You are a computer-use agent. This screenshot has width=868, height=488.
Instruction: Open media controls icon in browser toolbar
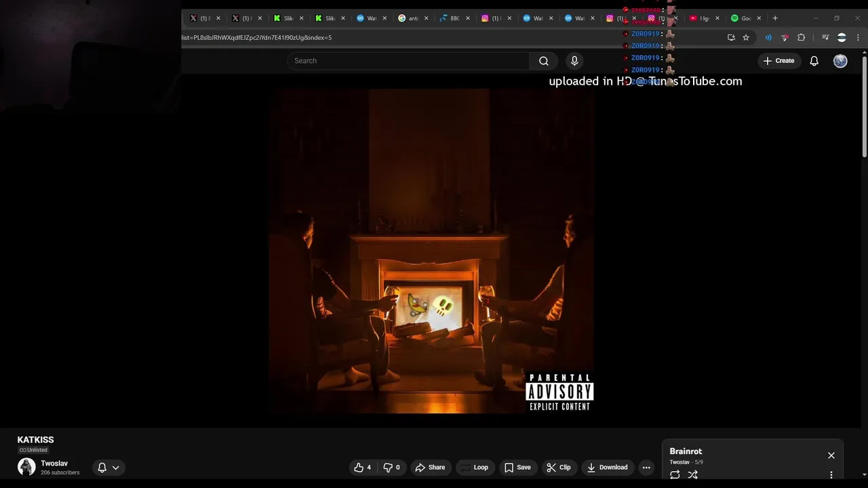pyautogui.click(x=825, y=37)
